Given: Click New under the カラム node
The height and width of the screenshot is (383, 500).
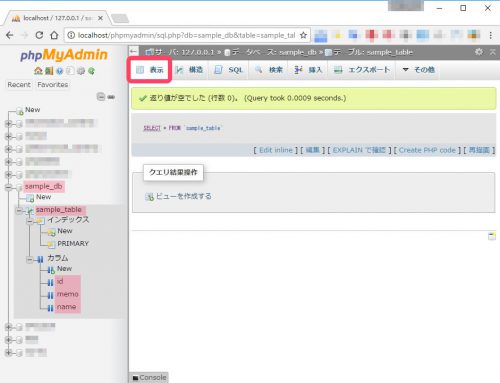Looking at the screenshot, I should (64, 269).
